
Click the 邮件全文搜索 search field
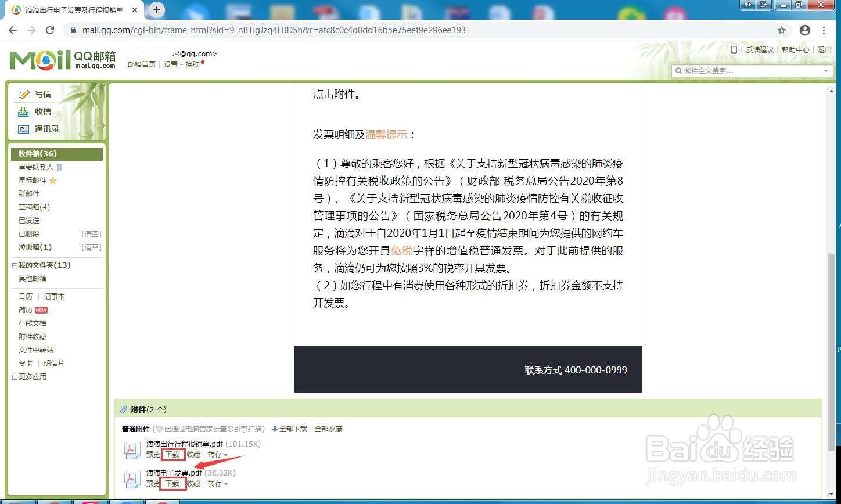(x=752, y=71)
